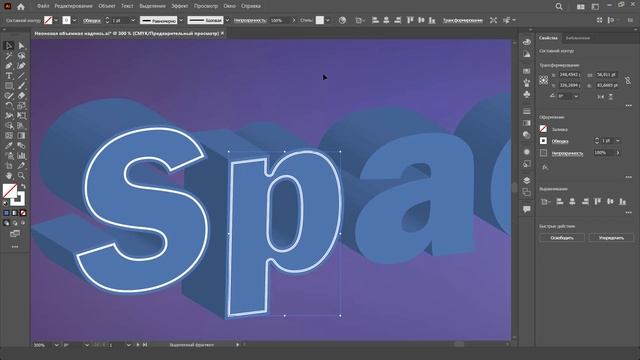Open stroke color dropdown in control bar

click(x=74, y=20)
